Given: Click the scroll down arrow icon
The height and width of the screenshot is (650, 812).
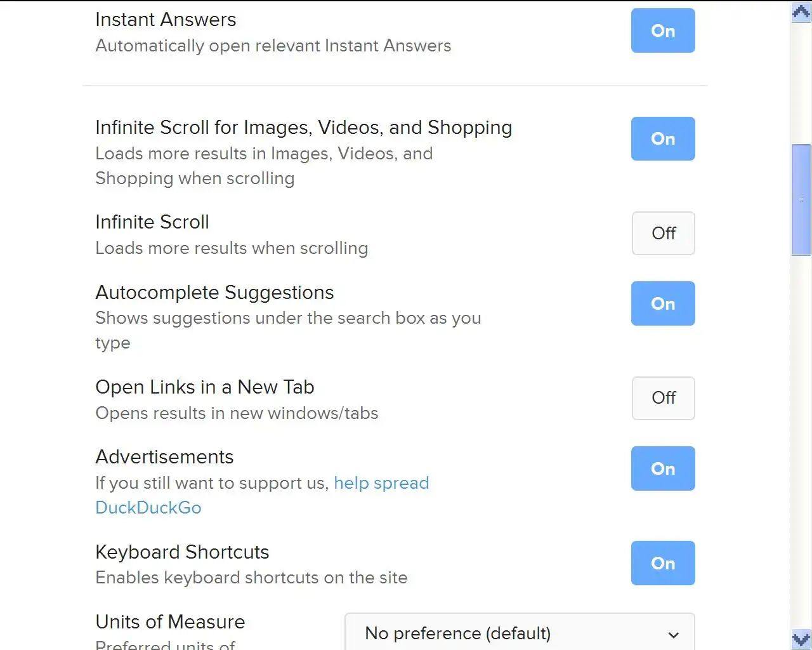Looking at the screenshot, I should [x=801, y=639].
